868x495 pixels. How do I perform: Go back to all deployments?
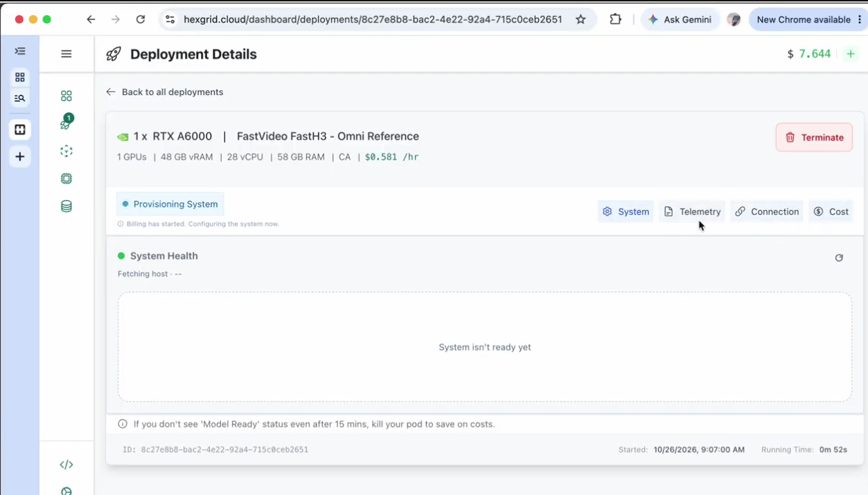165,92
